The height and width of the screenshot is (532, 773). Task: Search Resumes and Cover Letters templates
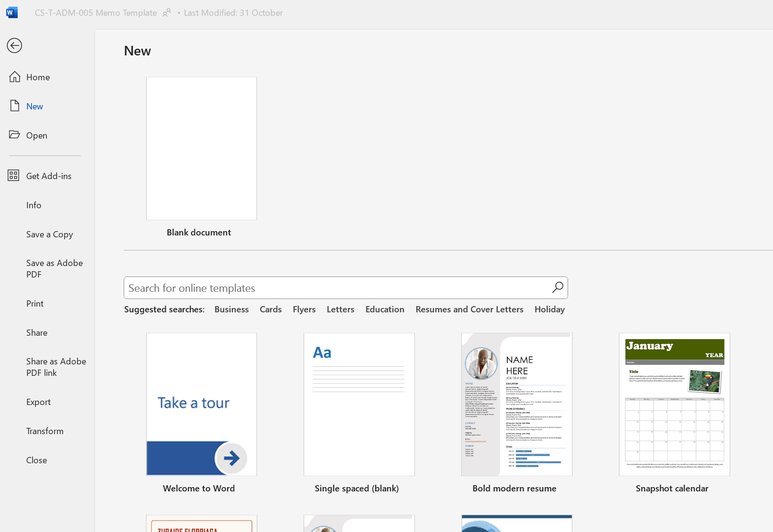470,309
